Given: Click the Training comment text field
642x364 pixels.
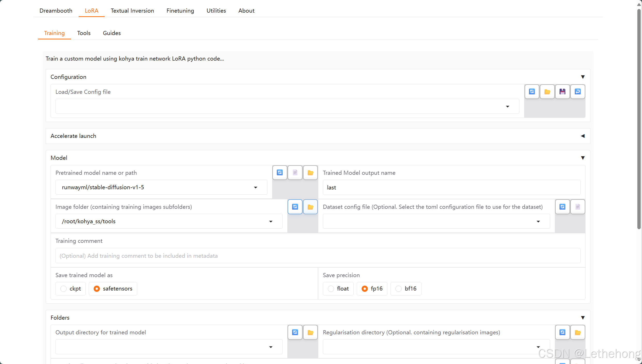Looking at the screenshot, I should (x=318, y=256).
